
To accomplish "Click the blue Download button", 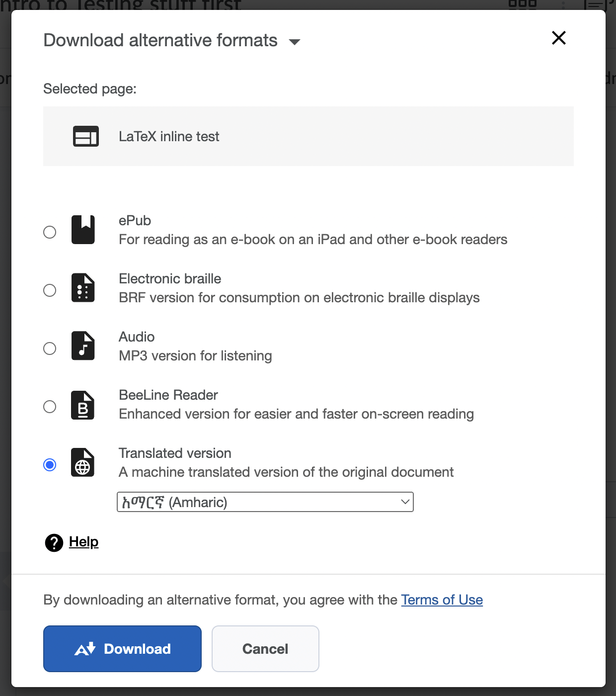I will click(122, 649).
